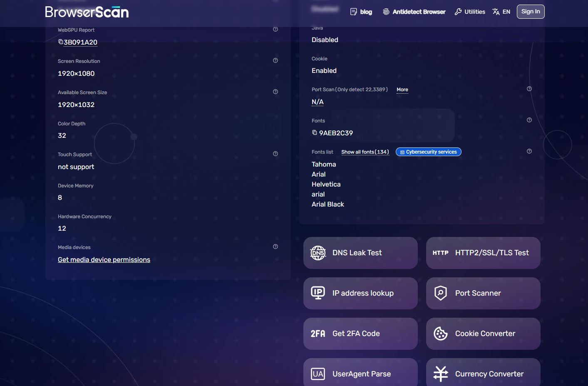Click Get media device permissions link
Image resolution: width=588 pixels, height=386 pixels.
[104, 259]
